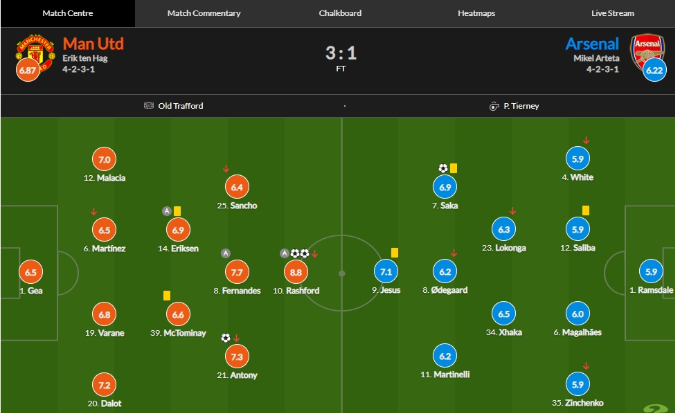Click Saka's goal ball icon
Screen dimensions: 675x413
coord(443,168)
